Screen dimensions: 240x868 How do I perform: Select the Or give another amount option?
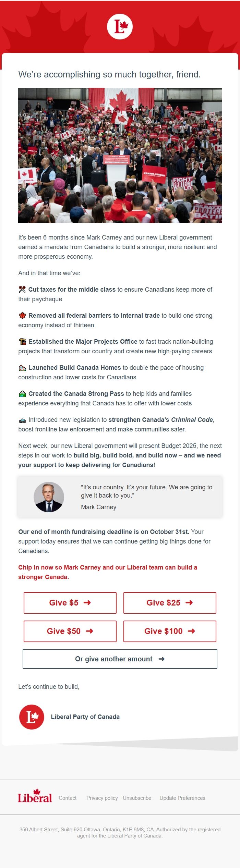(120, 659)
